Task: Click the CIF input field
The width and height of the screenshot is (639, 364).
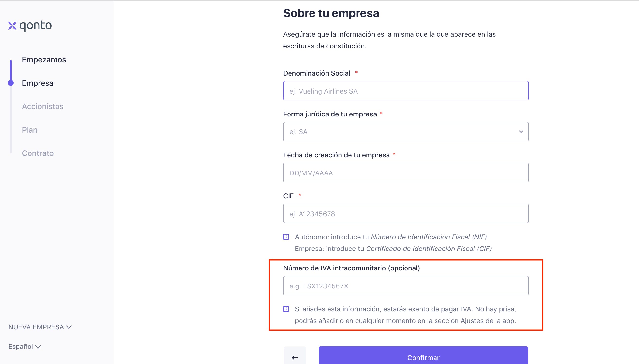Action: tap(406, 213)
